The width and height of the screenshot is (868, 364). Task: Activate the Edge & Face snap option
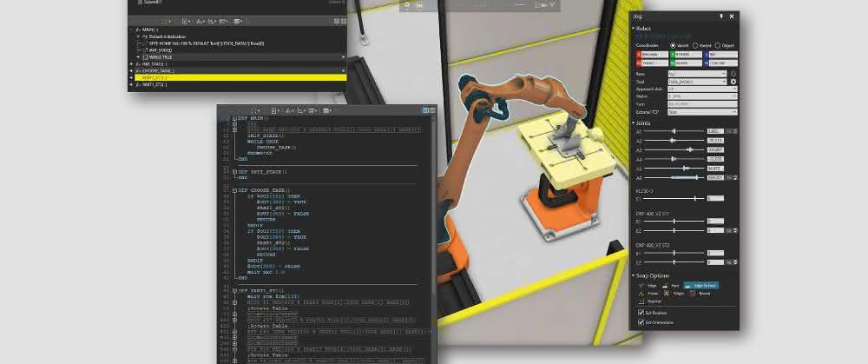coord(700,285)
